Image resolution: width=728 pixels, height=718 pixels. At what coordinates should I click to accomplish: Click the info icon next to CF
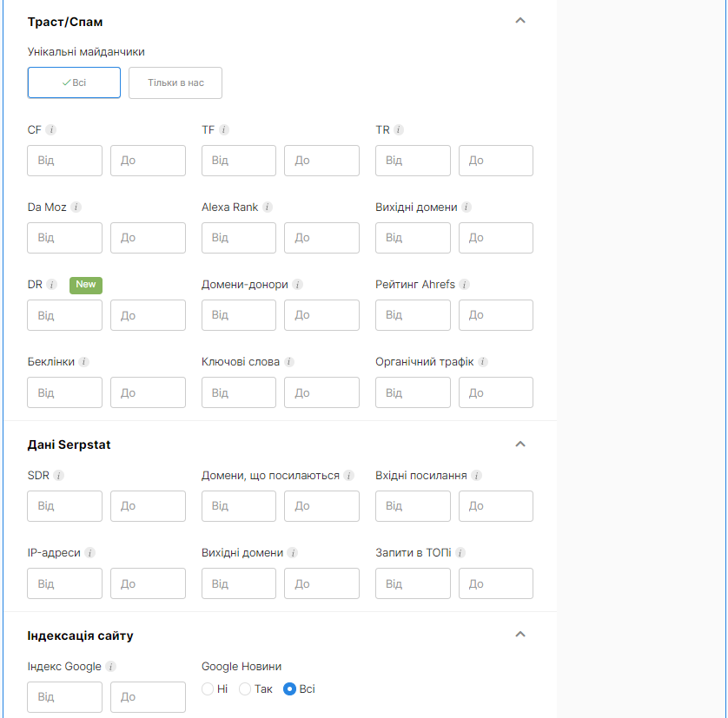51,130
